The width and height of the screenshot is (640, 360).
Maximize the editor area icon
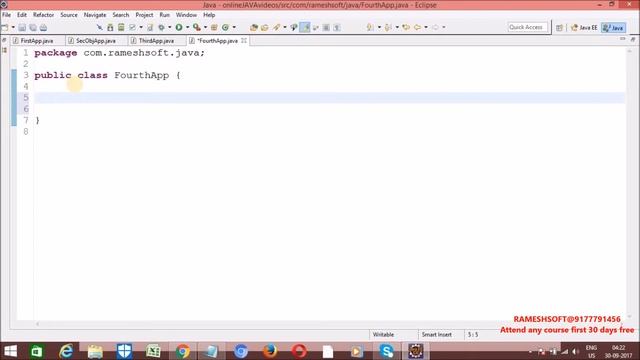pos(633,39)
